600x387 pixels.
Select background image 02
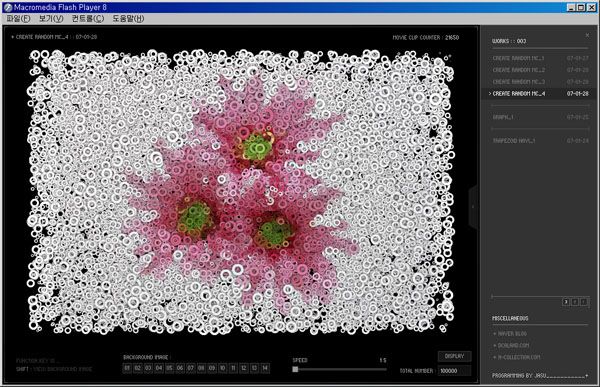pos(138,368)
